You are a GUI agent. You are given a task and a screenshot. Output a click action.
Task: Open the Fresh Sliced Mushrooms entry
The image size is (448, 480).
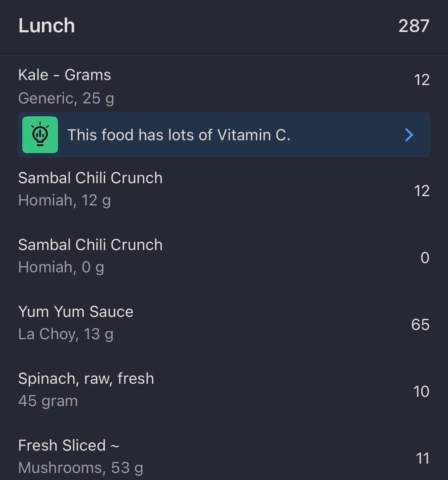[68, 445]
